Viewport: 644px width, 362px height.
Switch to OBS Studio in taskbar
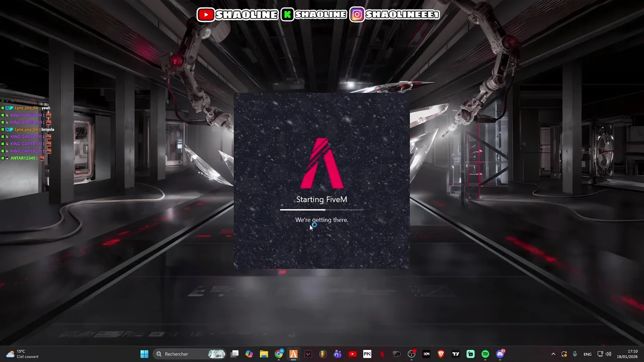[x=412, y=354]
